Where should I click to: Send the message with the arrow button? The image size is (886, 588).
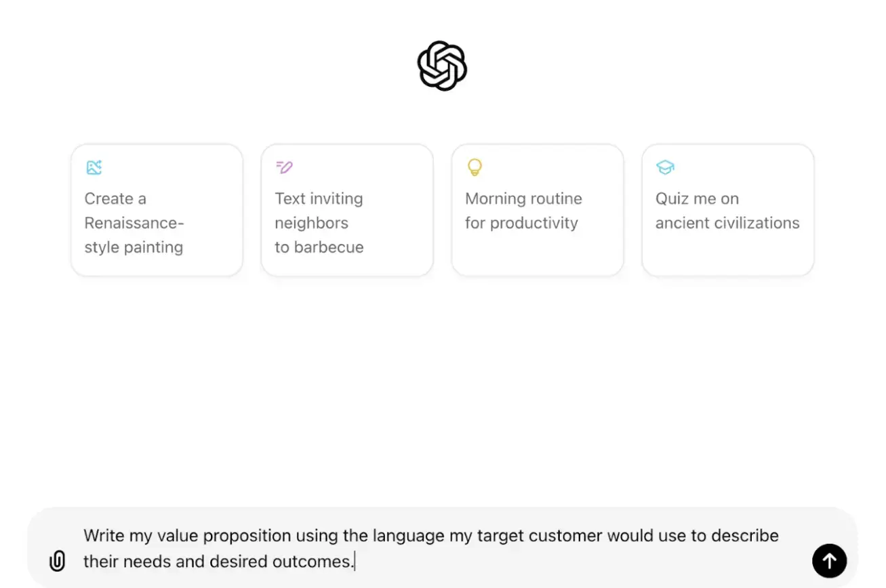(x=829, y=561)
